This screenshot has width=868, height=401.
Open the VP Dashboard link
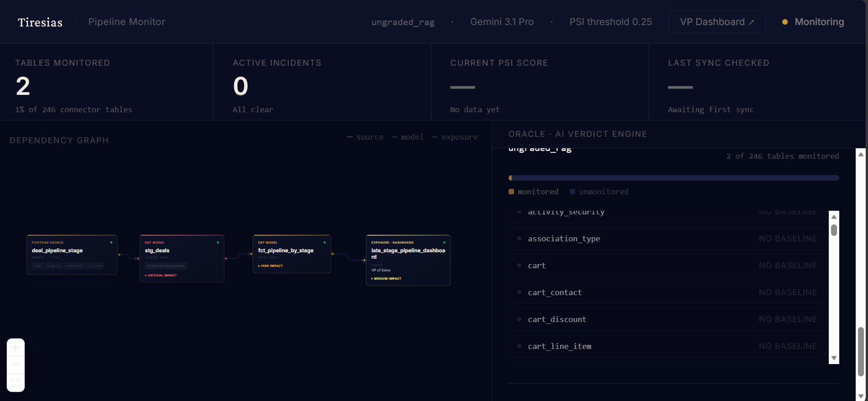[717, 22]
